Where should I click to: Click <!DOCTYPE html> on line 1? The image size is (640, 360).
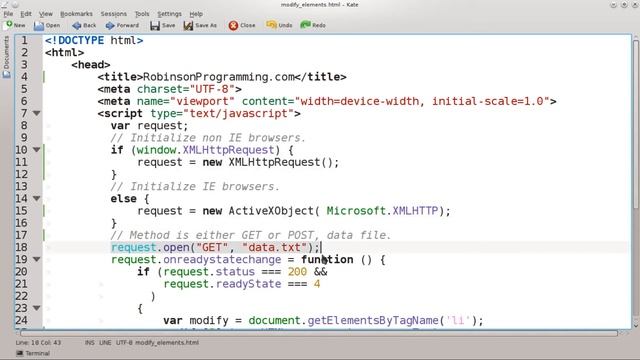click(x=94, y=40)
